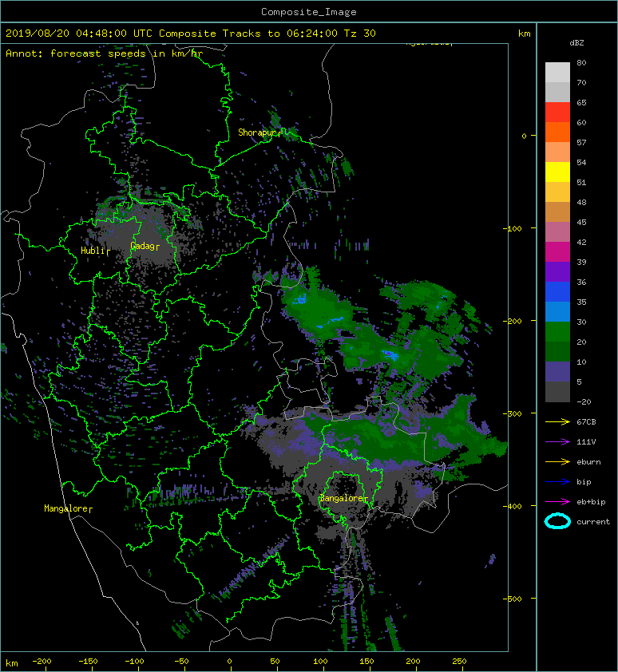This screenshot has width=618, height=672.
Task: Click the '-200' x-axis tick label
Action: 42,662
